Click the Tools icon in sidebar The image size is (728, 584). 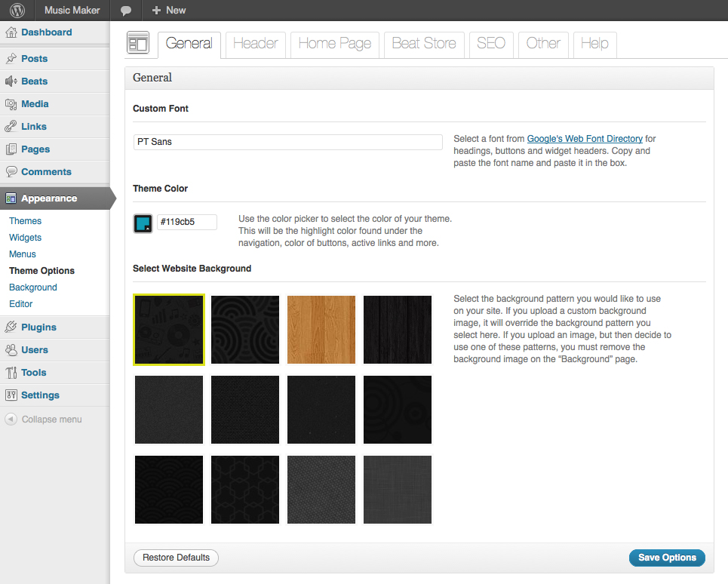11,373
